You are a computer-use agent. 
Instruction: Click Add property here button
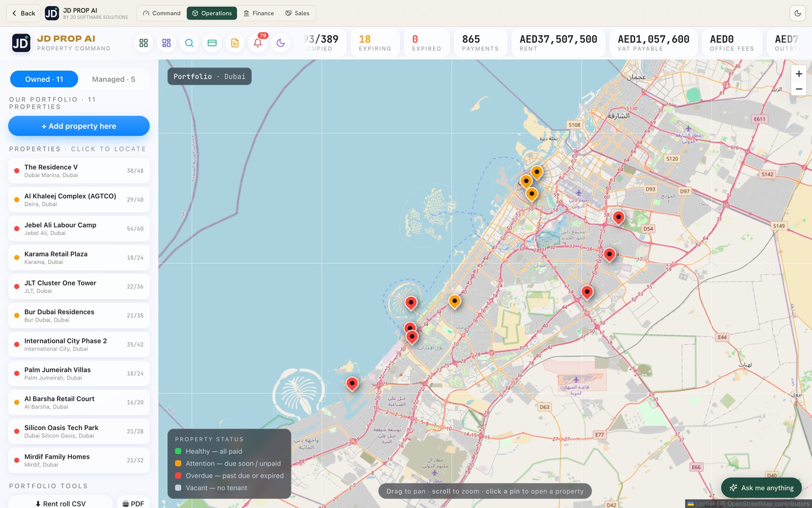tap(79, 126)
